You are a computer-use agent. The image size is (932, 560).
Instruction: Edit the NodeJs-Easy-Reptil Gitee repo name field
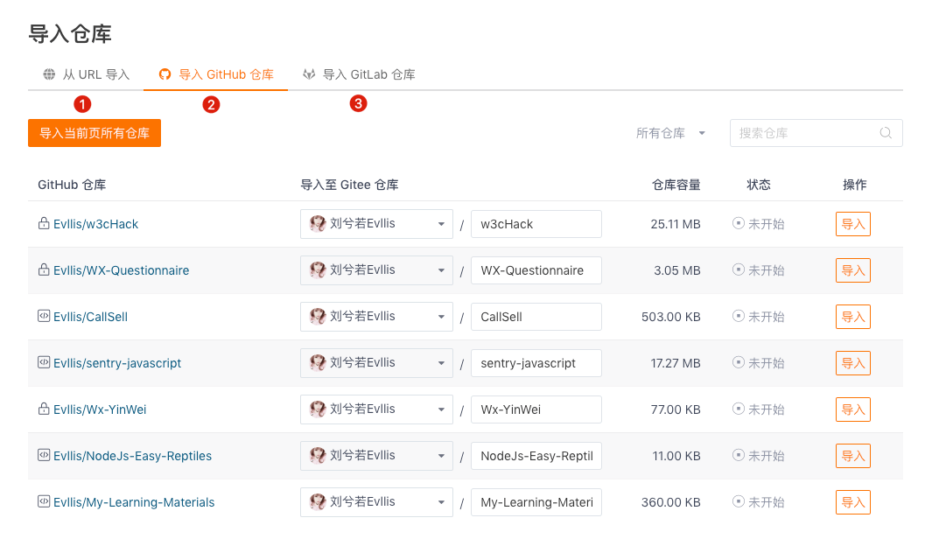(536, 456)
